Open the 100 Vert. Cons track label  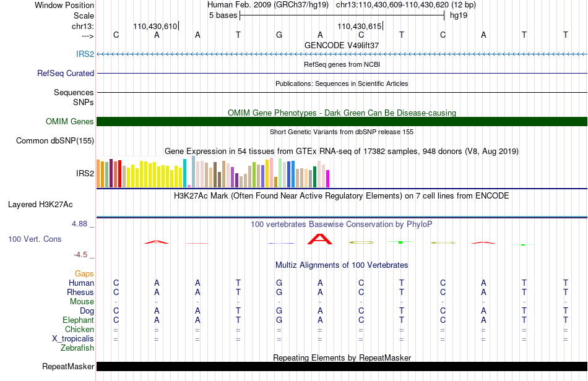[35, 239]
